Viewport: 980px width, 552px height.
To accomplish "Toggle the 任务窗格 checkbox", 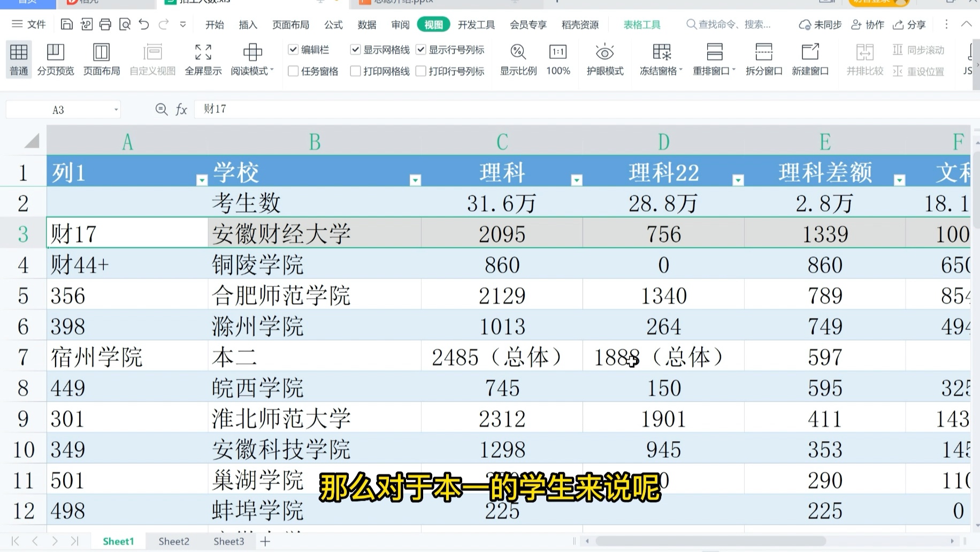I will click(x=293, y=71).
